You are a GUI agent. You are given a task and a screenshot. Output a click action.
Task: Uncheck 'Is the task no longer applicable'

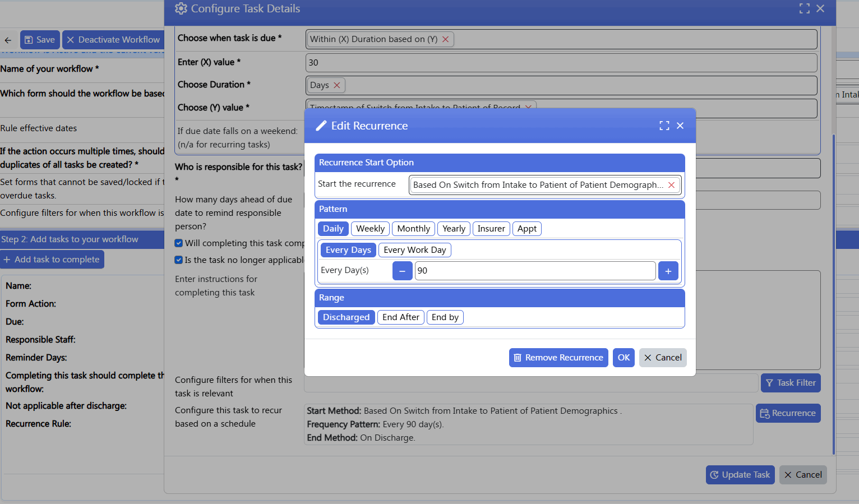pyautogui.click(x=178, y=260)
